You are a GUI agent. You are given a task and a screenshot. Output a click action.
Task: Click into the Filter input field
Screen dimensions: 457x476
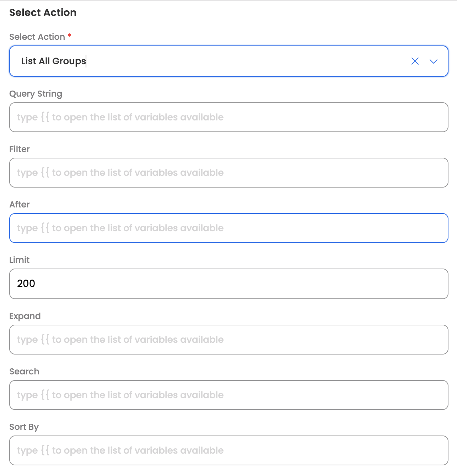pyautogui.click(x=228, y=173)
